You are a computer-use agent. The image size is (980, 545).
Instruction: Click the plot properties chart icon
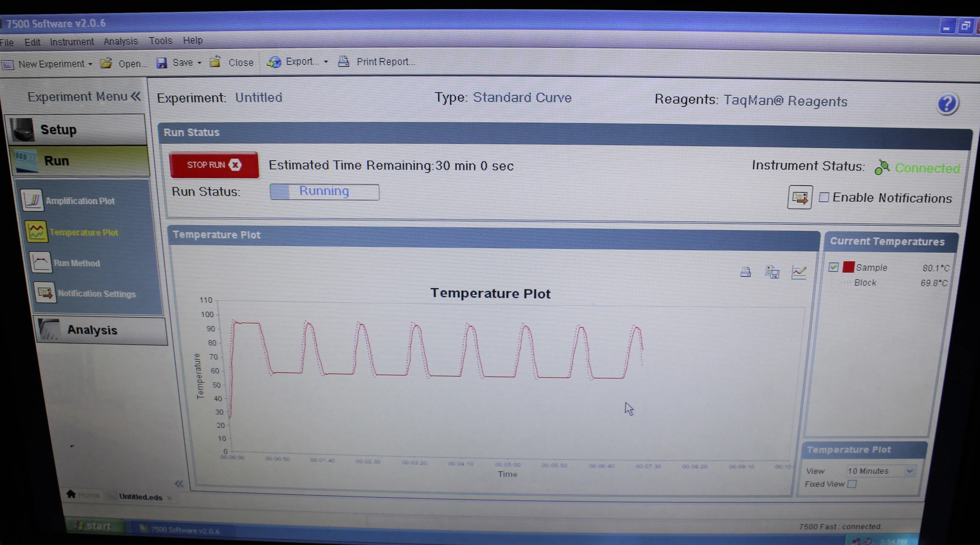(x=799, y=272)
